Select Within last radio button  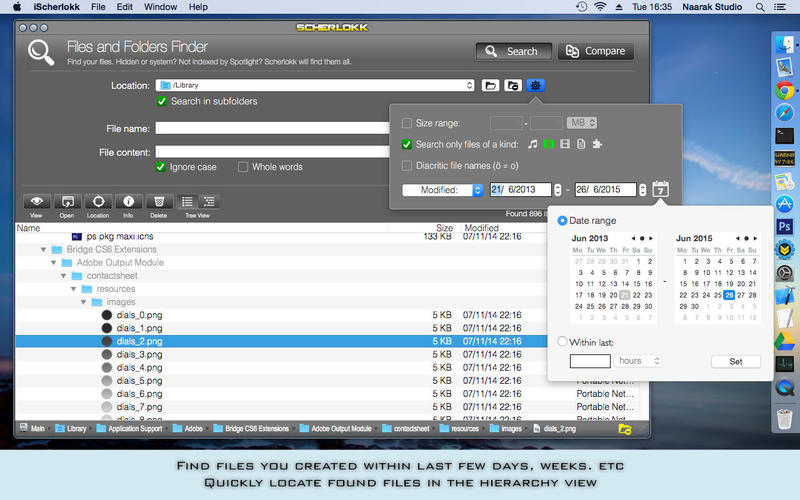point(562,341)
